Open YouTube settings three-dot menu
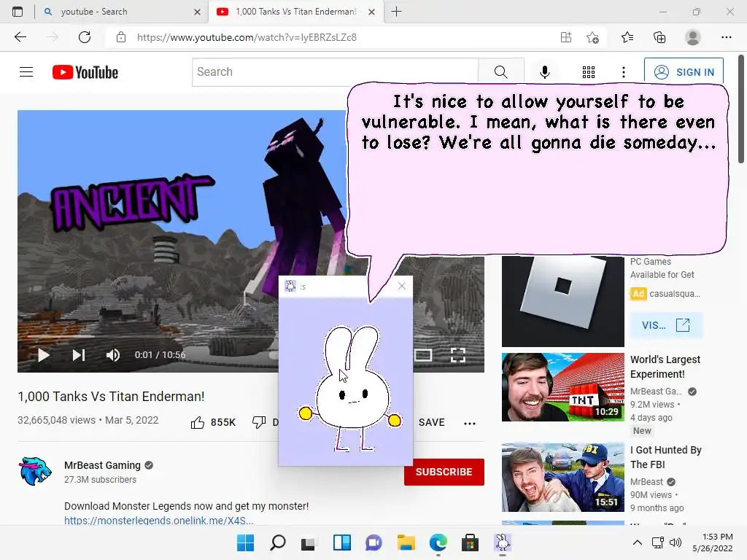This screenshot has height=560, width=747. click(x=624, y=72)
